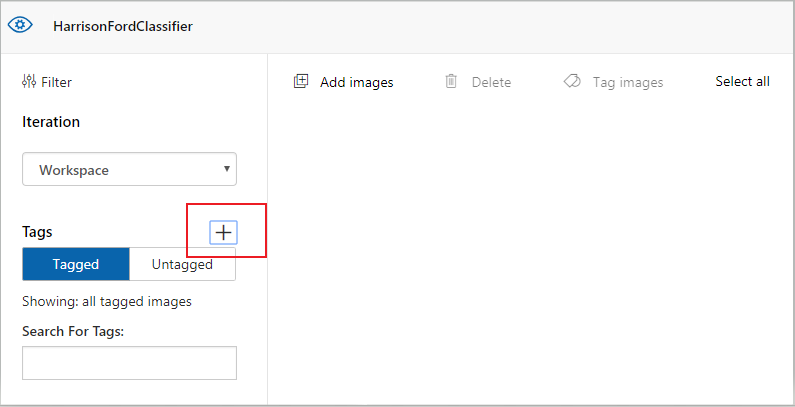The width and height of the screenshot is (795, 407).
Task: Click the arrow on the Iteration combo box
Action: tap(227, 169)
